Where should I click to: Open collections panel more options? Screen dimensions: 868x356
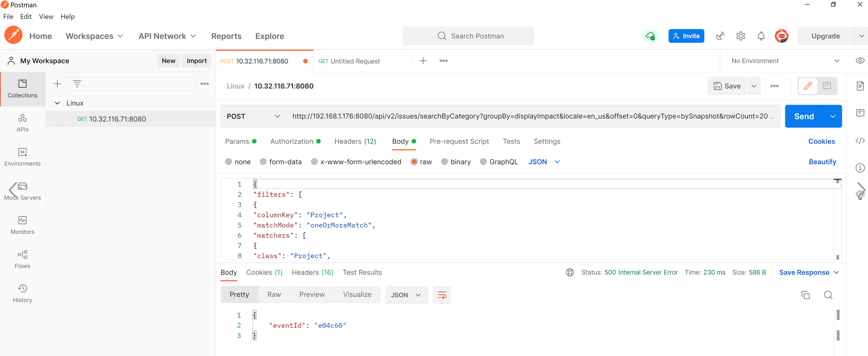[x=205, y=84]
